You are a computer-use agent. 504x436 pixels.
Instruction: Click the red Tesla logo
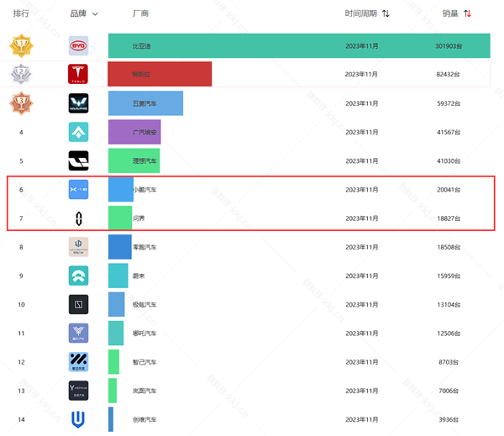click(78, 75)
